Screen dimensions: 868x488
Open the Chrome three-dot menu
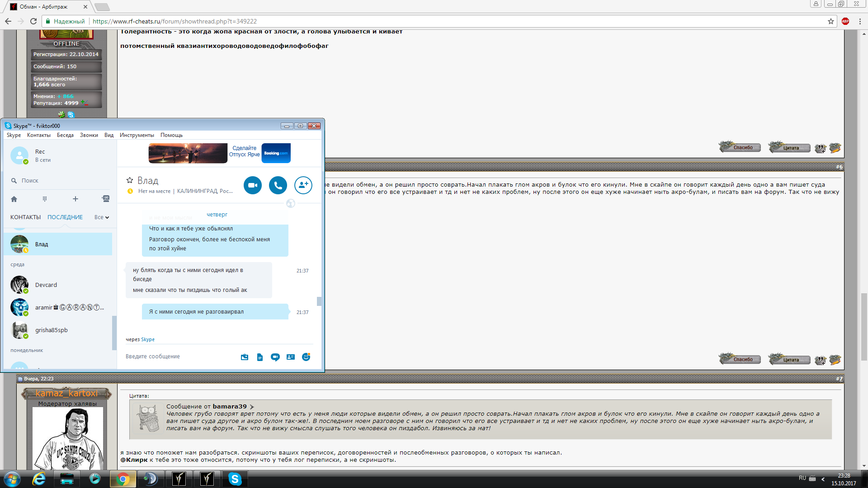click(860, 21)
